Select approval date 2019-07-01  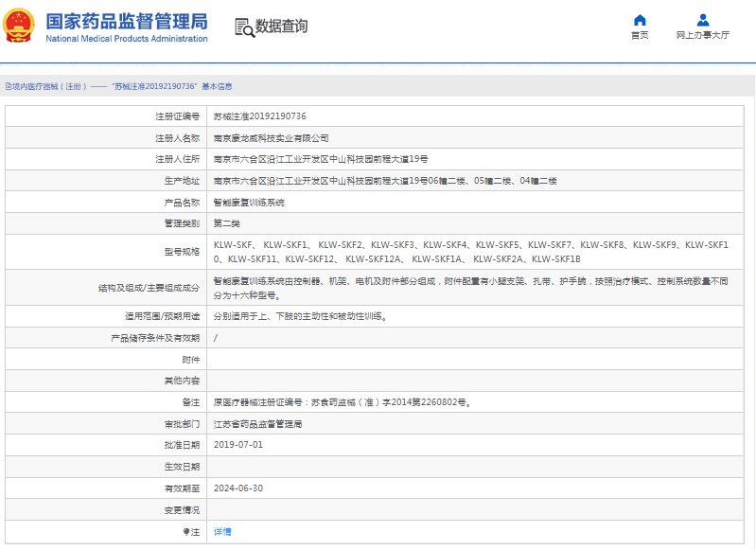click(x=238, y=445)
